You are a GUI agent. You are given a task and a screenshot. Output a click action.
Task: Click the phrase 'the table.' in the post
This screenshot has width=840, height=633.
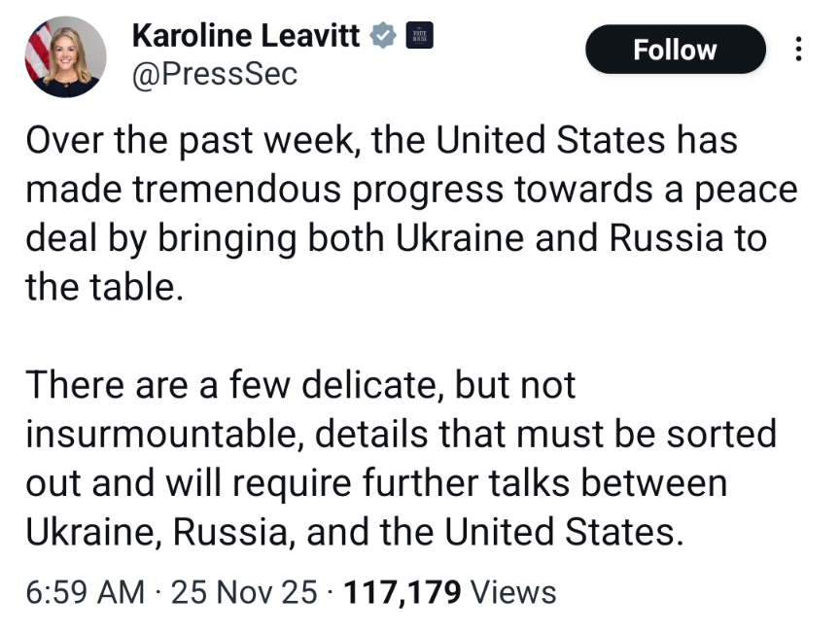click(x=104, y=288)
